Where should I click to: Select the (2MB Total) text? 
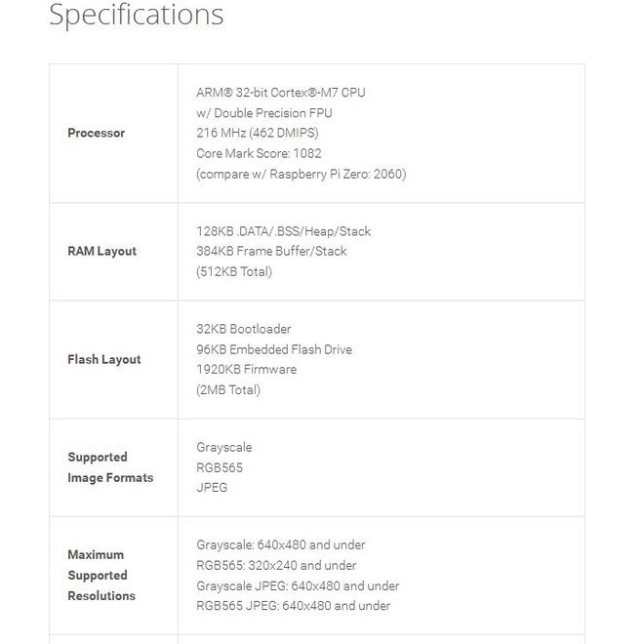pyautogui.click(x=228, y=389)
